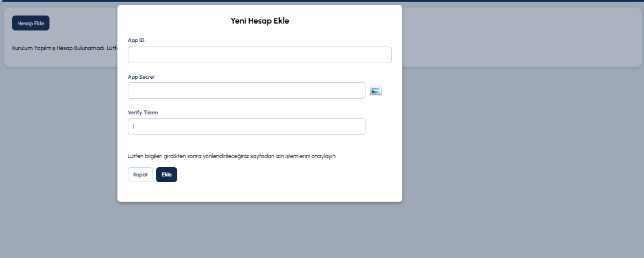This screenshot has height=258, width=644.
Task: Click the image icon beside App Secret
Action: [x=376, y=91]
